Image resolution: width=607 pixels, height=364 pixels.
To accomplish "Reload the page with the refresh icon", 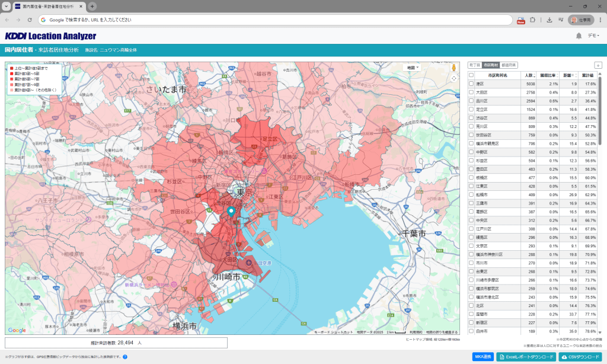I will (30, 20).
